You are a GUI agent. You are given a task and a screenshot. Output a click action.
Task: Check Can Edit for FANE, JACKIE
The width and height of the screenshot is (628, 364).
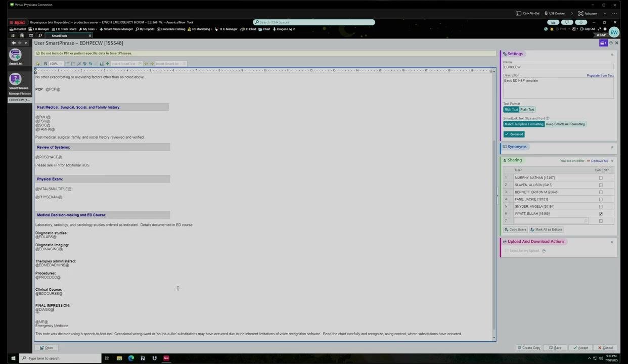coord(601,199)
